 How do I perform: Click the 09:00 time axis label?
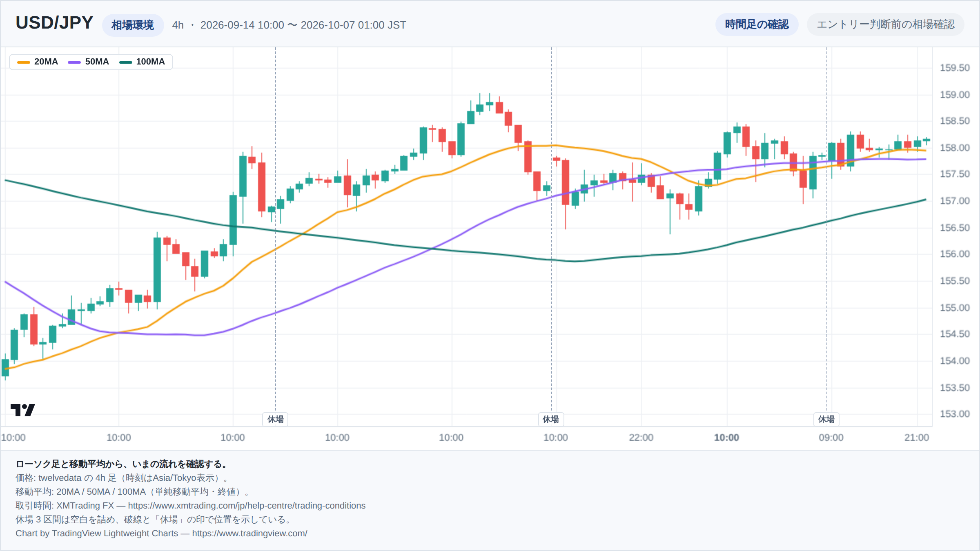pyautogui.click(x=831, y=438)
